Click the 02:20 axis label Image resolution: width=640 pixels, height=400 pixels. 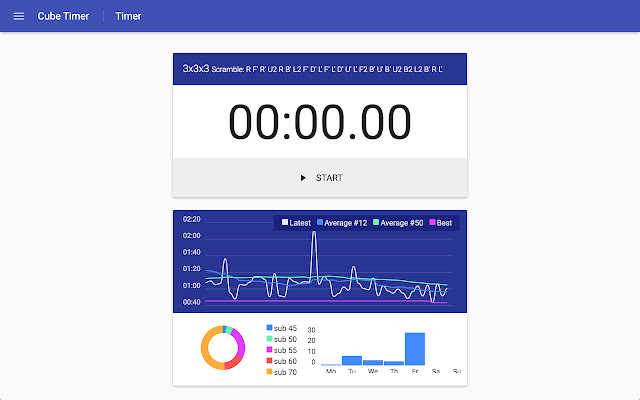[191, 219]
